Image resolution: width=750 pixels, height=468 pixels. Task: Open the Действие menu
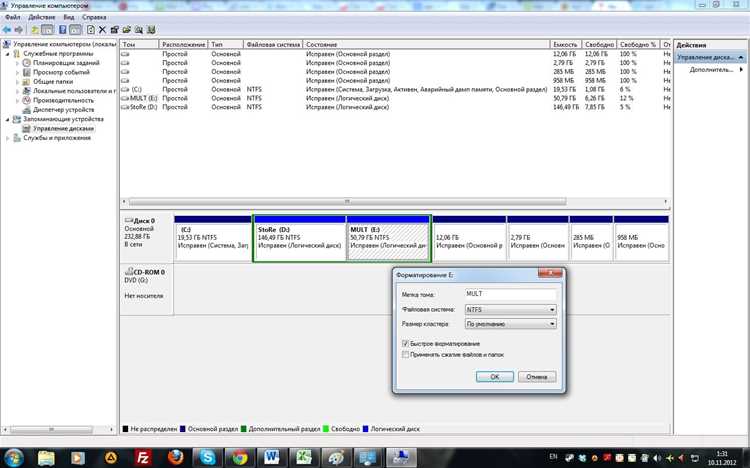[x=42, y=17]
